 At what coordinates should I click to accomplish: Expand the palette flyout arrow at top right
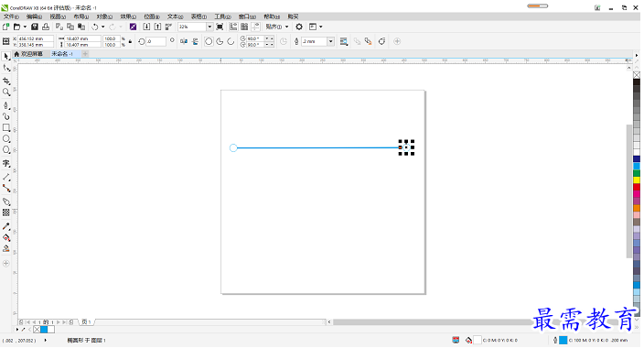pos(637,55)
